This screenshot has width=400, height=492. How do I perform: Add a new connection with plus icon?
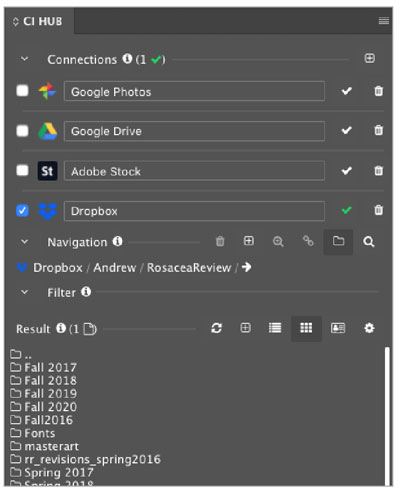coord(369,59)
